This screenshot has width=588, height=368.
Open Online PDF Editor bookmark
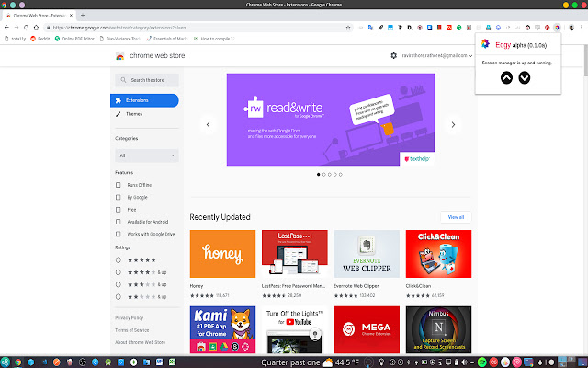pos(74,39)
